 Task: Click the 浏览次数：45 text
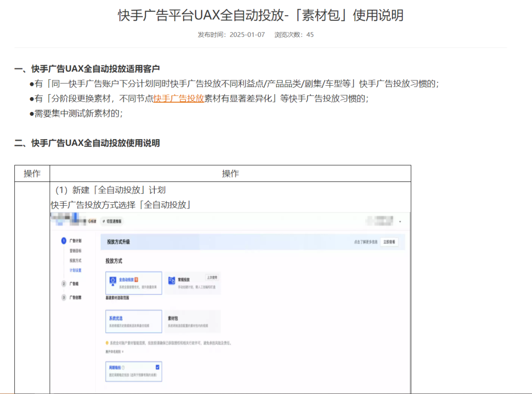tap(294, 35)
